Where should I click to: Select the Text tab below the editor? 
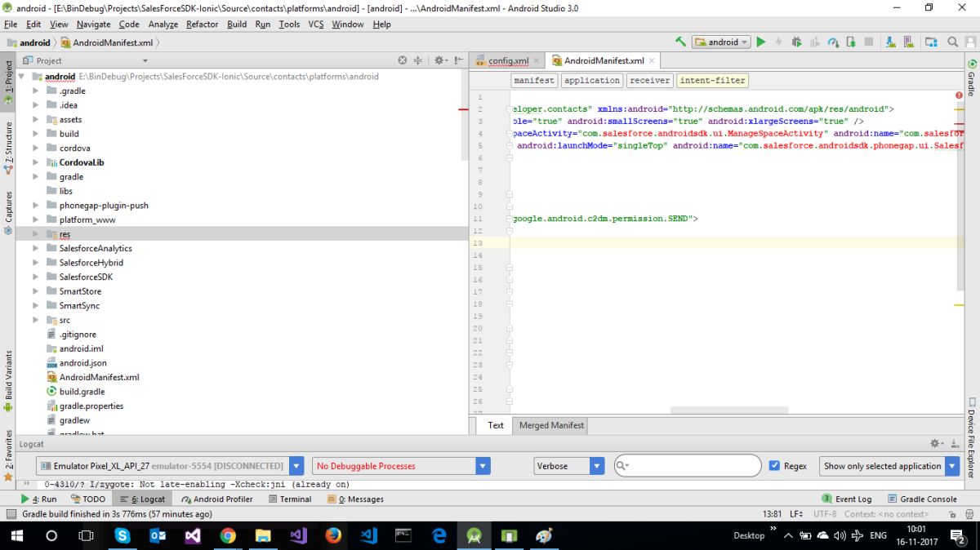(496, 425)
